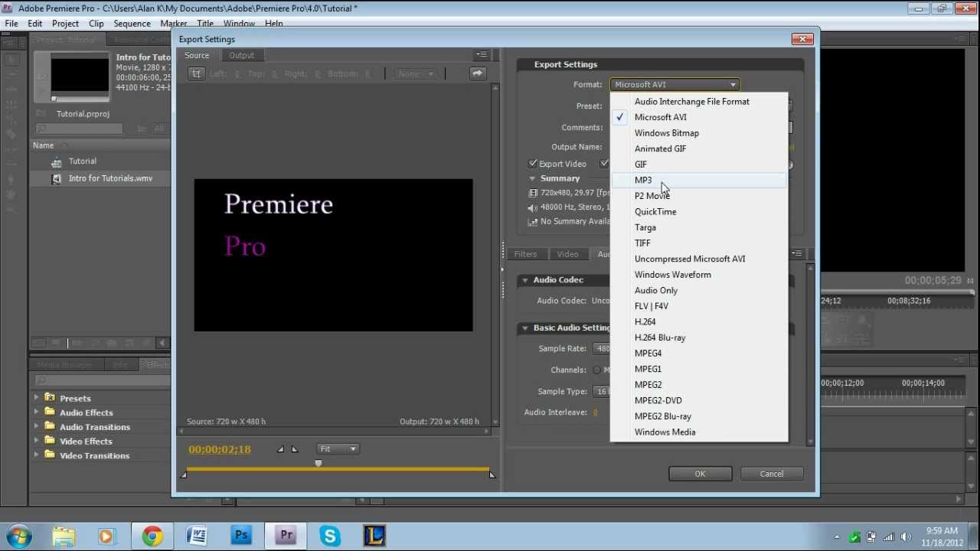Open the Sequence menu
This screenshot has height=551, width=980.
(x=132, y=24)
